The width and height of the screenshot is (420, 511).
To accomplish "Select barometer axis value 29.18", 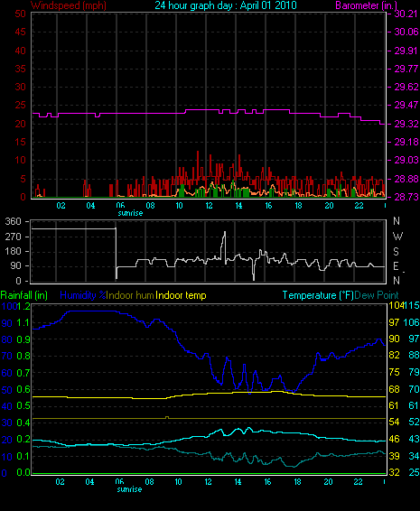I will click(406, 142).
